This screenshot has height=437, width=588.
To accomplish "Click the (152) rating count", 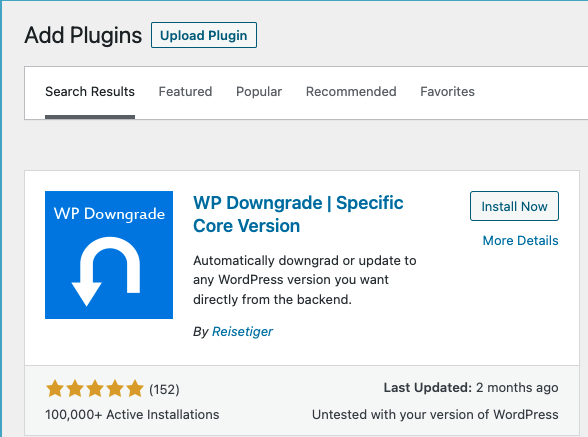I will click(x=164, y=389).
